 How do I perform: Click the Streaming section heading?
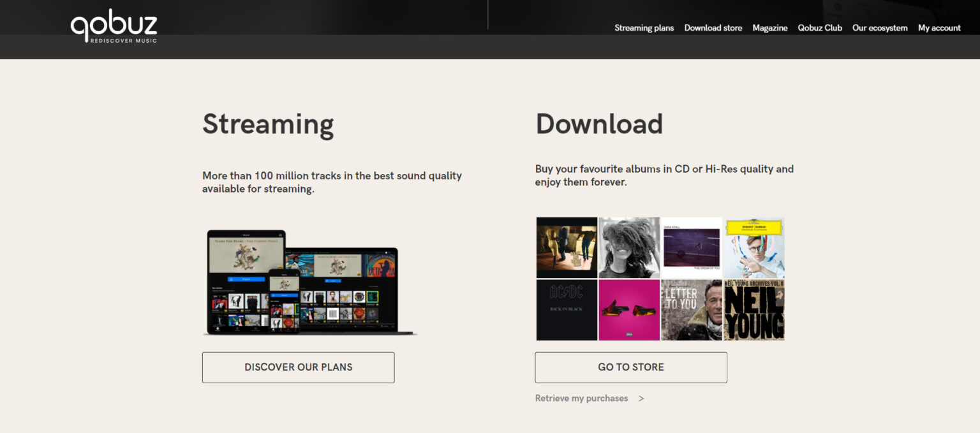(268, 124)
